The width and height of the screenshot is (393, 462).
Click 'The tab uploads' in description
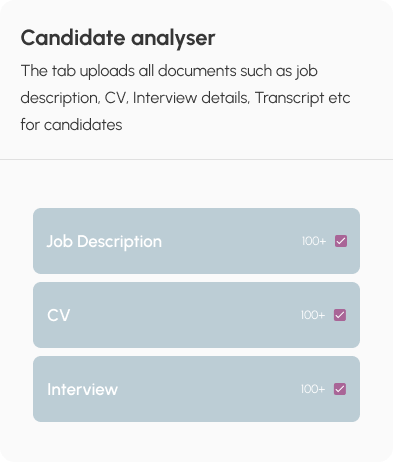point(78,71)
